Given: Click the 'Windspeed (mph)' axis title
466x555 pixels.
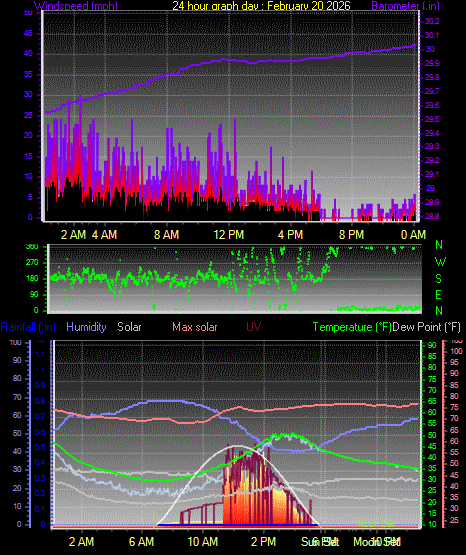Looking at the screenshot, I should coord(75,5).
